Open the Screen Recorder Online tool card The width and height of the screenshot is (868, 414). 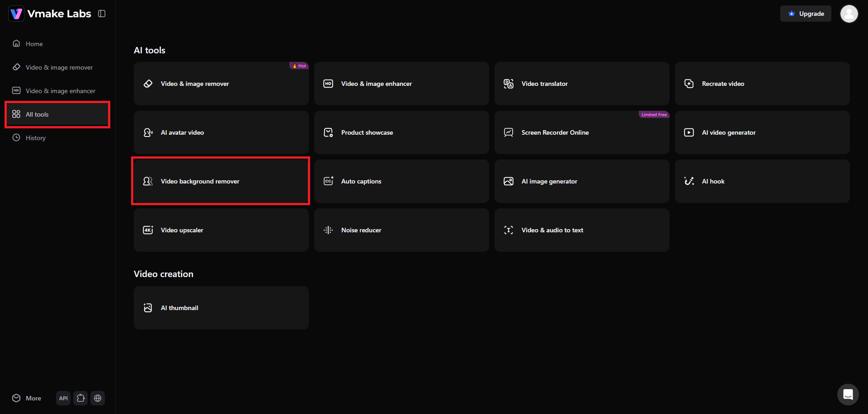[x=582, y=132]
